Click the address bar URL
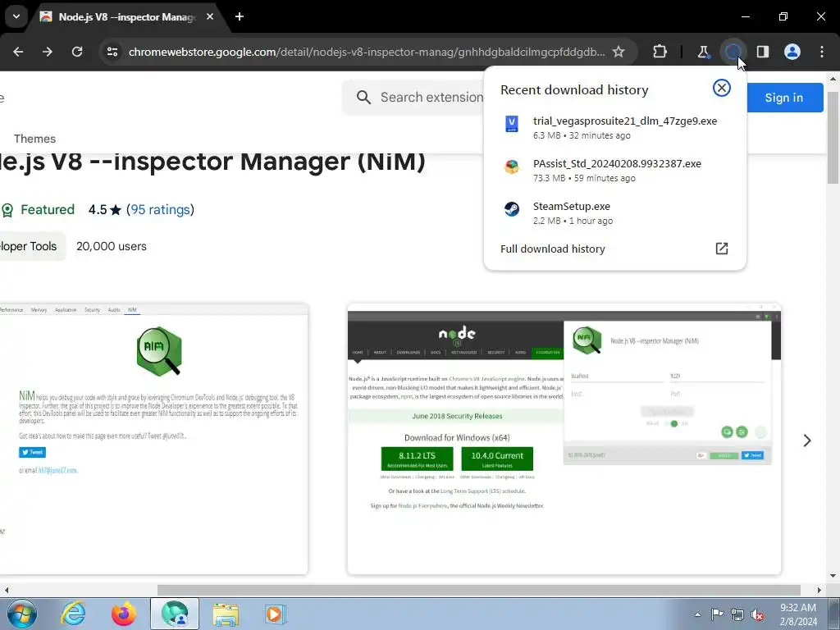Viewport: 840px width, 630px height. (x=367, y=52)
